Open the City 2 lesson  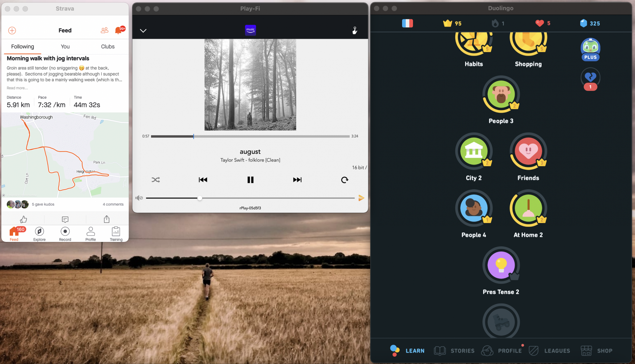[x=474, y=152]
